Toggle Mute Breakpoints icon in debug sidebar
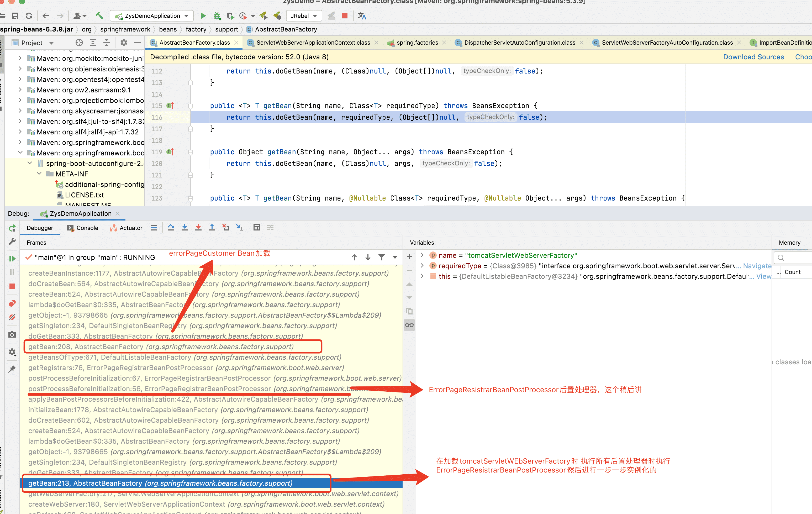The height and width of the screenshot is (514, 812). click(x=12, y=317)
